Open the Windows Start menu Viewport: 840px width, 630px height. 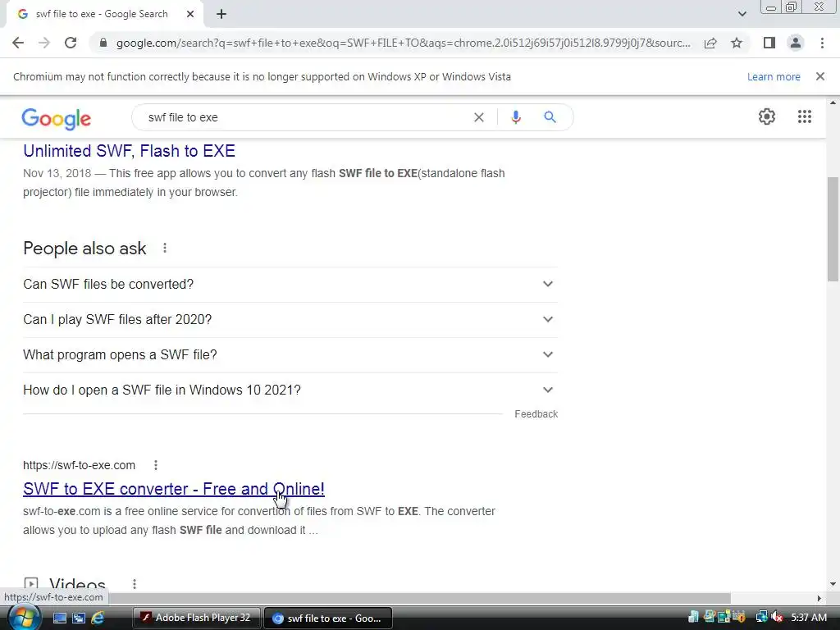point(24,618)
